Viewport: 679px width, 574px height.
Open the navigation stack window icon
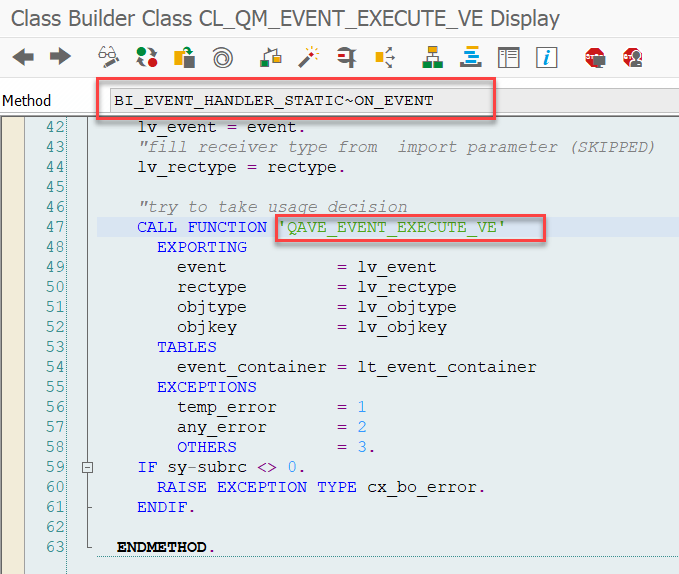(471, 57)
